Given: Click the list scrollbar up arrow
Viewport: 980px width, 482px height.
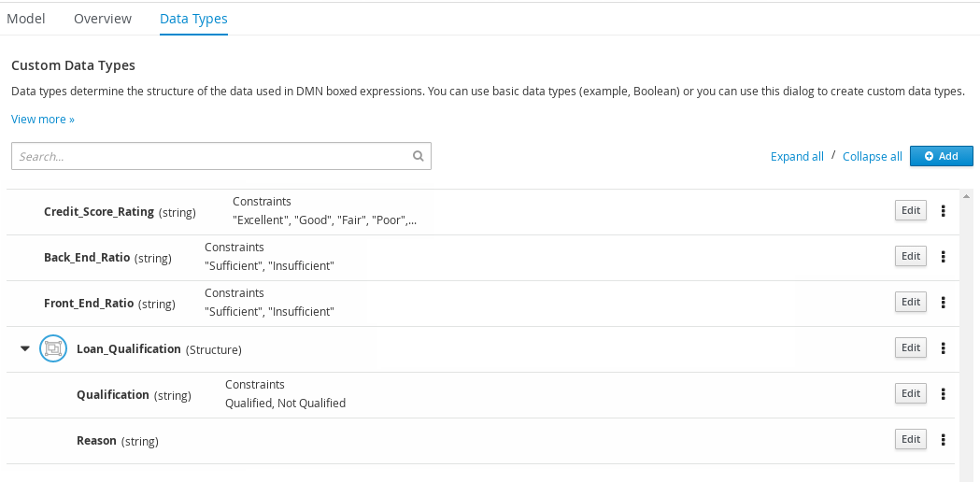Looking at the screenshot, I should (966, 196).
